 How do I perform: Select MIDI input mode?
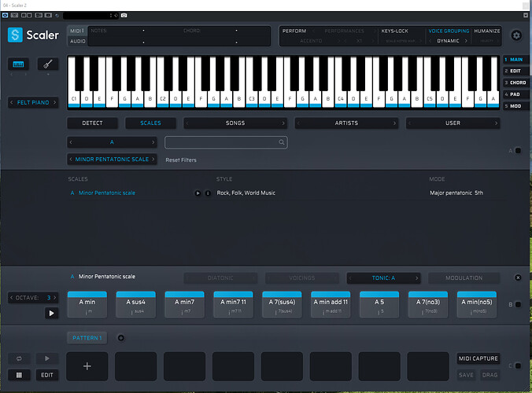77,31
